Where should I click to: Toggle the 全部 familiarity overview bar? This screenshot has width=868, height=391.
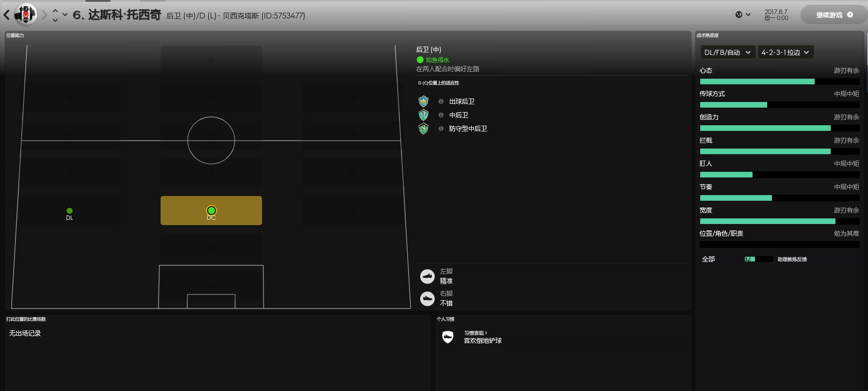(x=759, y=259)
